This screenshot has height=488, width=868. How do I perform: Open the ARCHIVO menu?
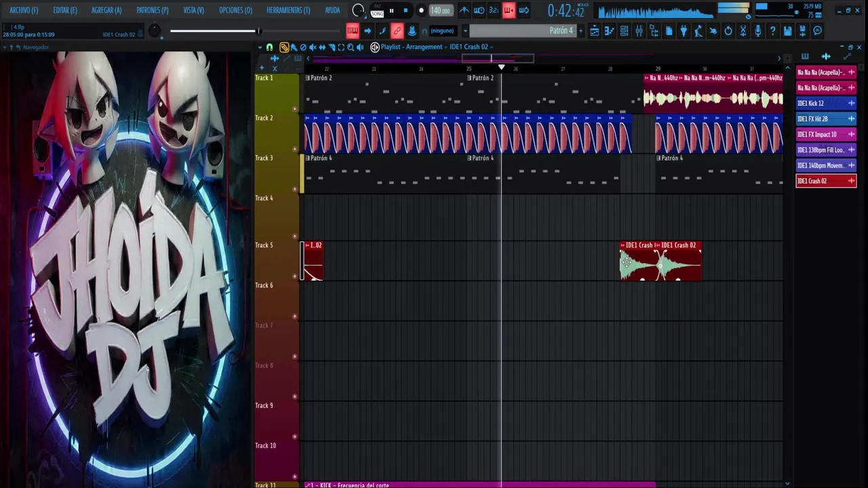(24, 10)
